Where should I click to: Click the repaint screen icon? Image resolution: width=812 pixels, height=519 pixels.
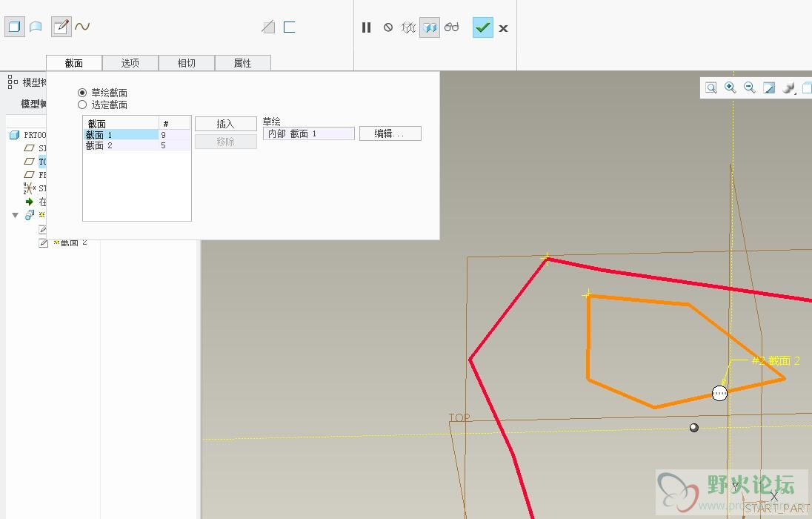pyautogui.click(x=769, y=88)
